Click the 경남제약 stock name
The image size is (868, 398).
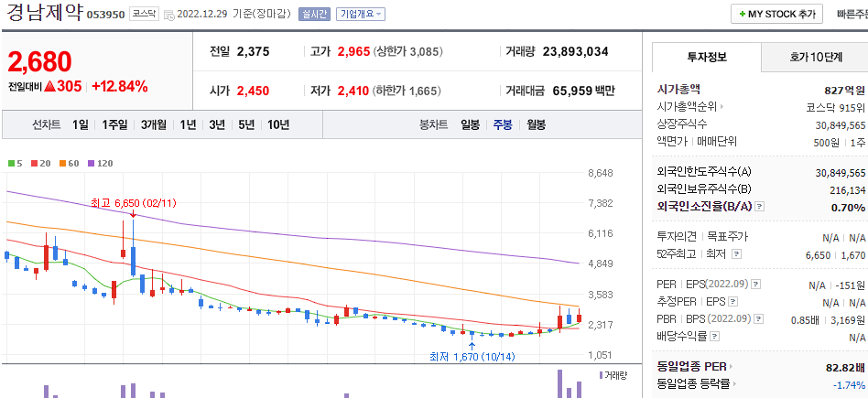click(46, 12)
